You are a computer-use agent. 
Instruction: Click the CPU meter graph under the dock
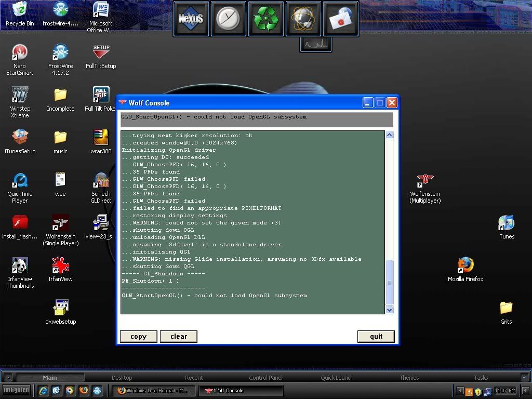click(316, 45)
